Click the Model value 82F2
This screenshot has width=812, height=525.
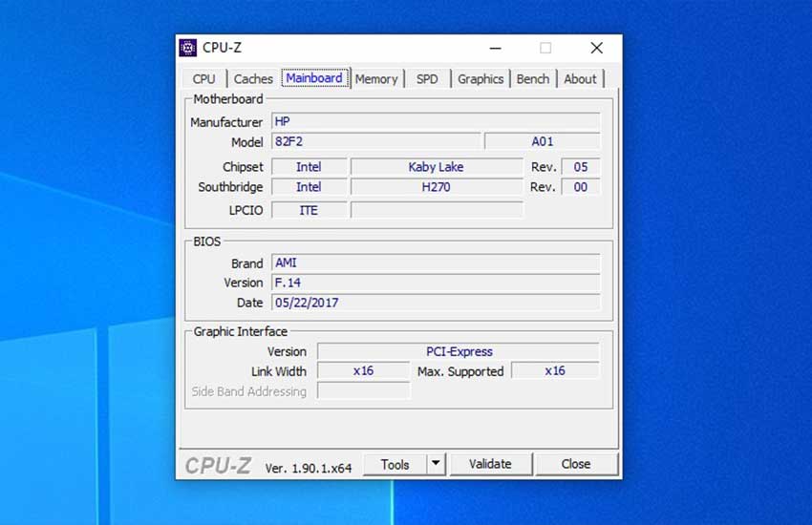(376, 141)
